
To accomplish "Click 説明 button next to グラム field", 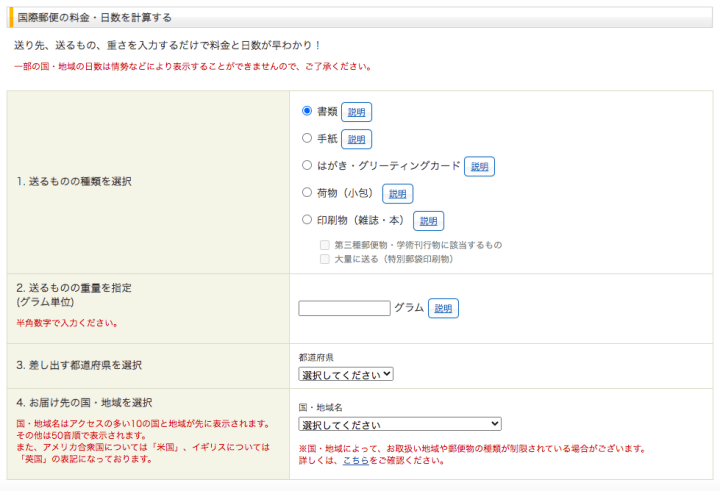I will 443,308.
